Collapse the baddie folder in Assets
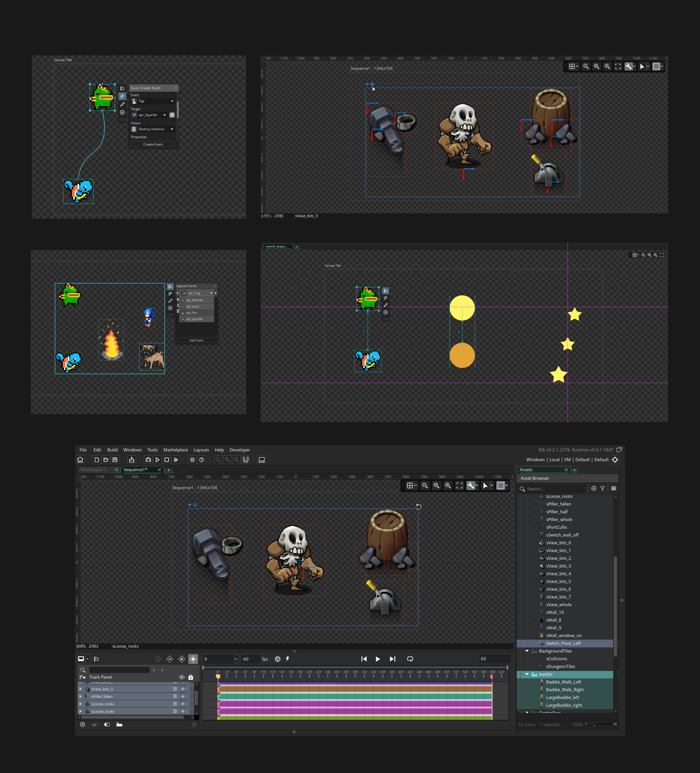This screenshot has height=773, width=700. [x=527, y=674]
